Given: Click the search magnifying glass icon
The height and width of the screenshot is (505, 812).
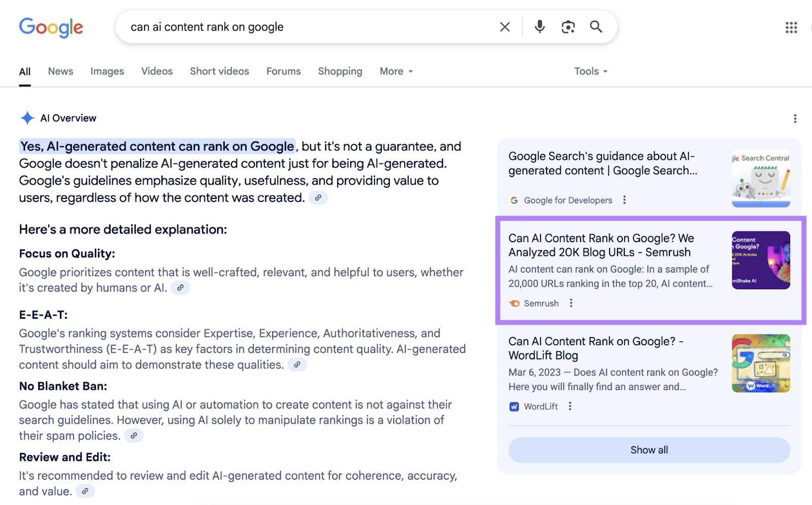Looking at the screenshot, I should [x=596, y=27].
